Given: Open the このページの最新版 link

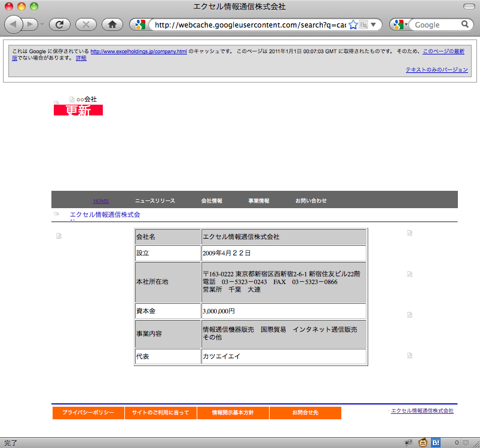Looking at the screenshot, I should pyautogui.click(x=444, y=51).
